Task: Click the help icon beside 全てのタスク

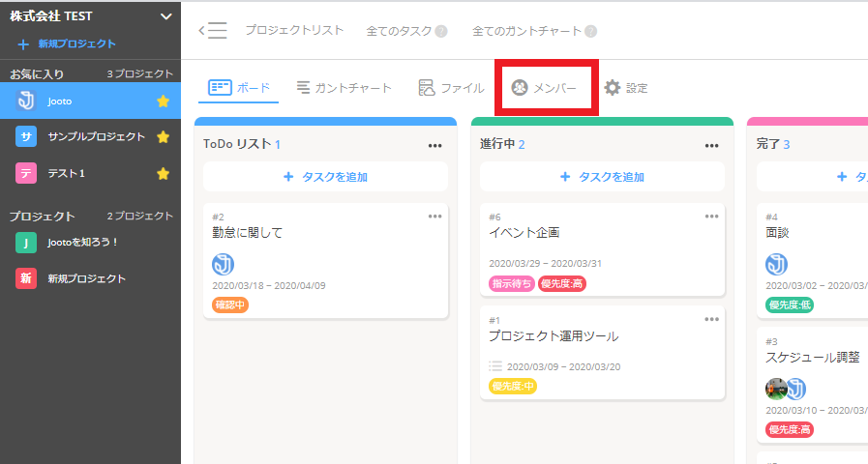Action: point(441,31)
